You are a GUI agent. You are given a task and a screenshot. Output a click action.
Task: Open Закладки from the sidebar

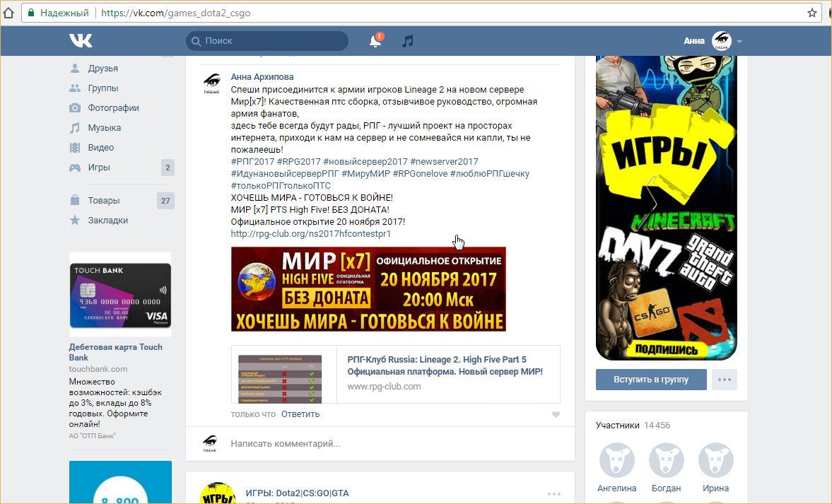107,221
